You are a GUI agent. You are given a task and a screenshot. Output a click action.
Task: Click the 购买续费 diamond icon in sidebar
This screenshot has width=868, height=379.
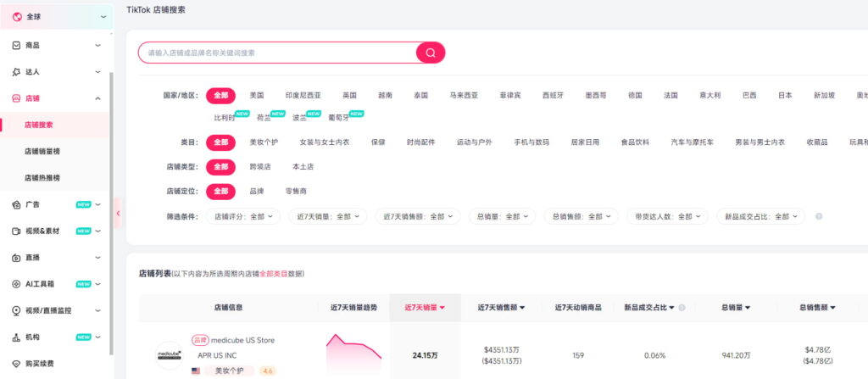tap(16, 364)
